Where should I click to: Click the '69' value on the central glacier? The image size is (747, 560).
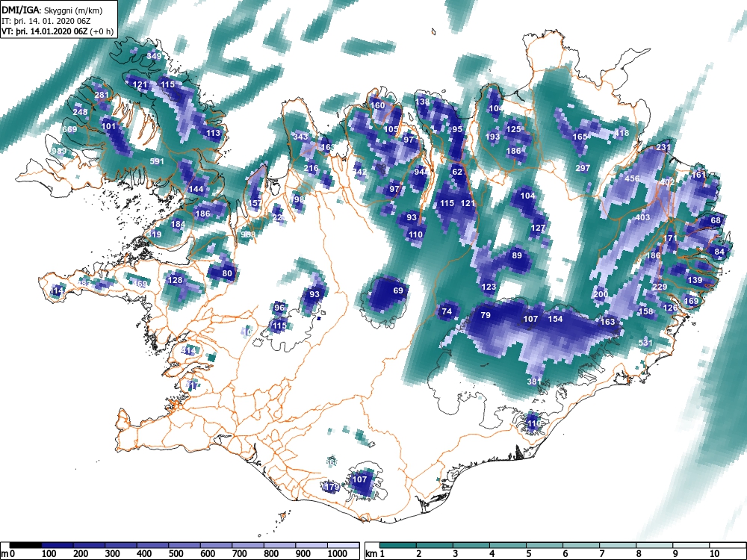[x=398, y=290]
